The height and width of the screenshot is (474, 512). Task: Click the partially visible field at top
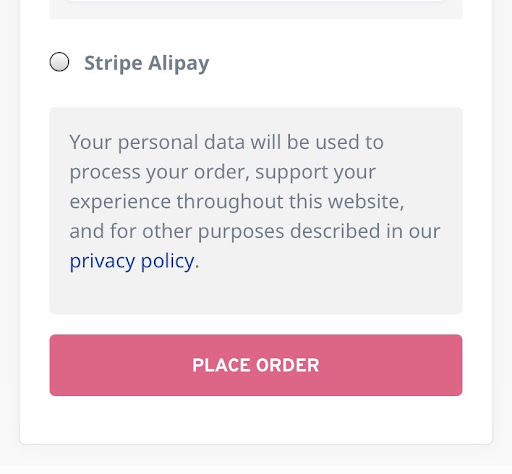[256, 1]
